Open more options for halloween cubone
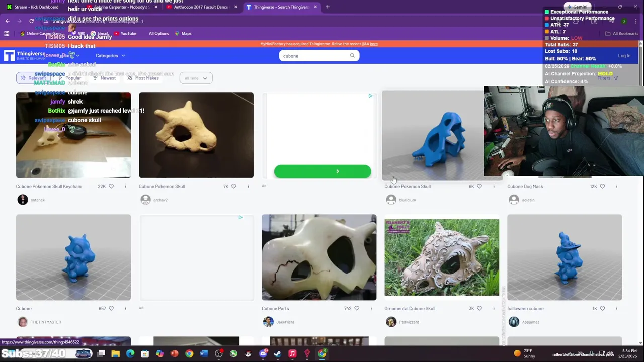 click(616, 308)
